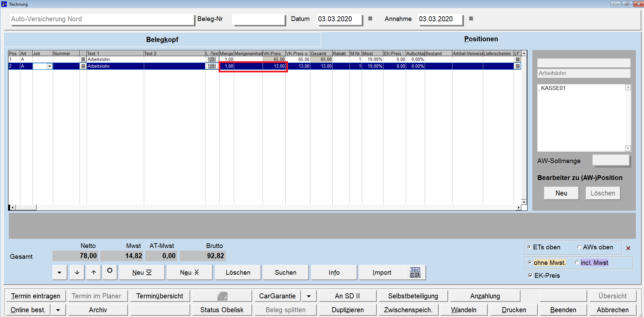Open the L.-Text editor icon for row 1

pyautogui.click(x=212, y=60)
